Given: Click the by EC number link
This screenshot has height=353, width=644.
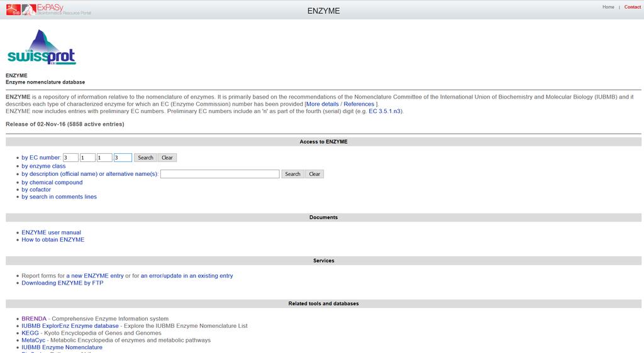Looking at the screenshot, I should (41, 158).
